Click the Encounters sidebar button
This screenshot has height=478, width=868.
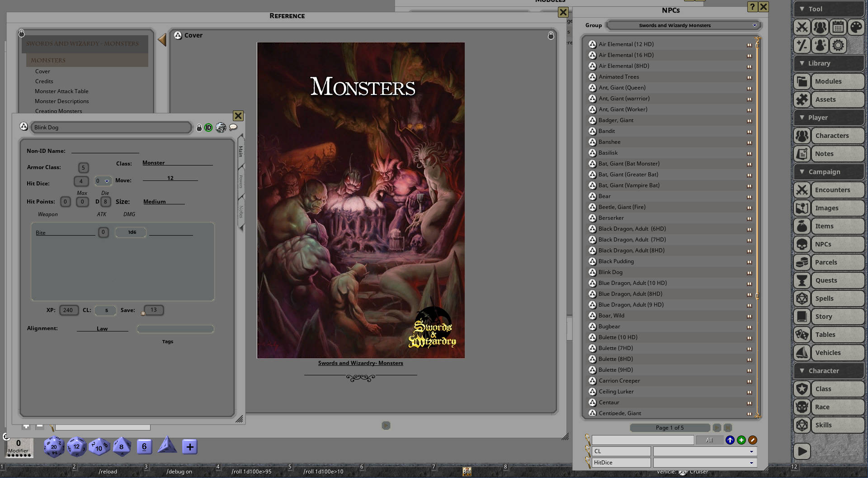click(838, 190)
